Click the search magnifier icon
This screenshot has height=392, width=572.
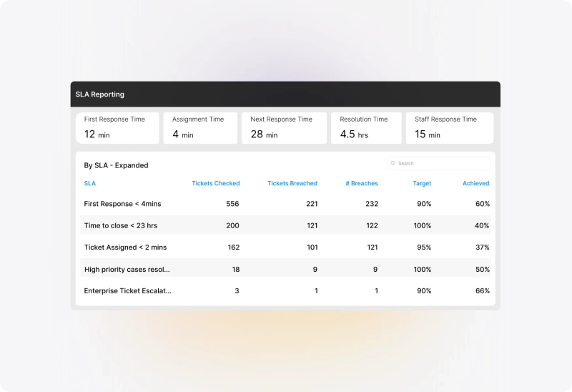393,163
